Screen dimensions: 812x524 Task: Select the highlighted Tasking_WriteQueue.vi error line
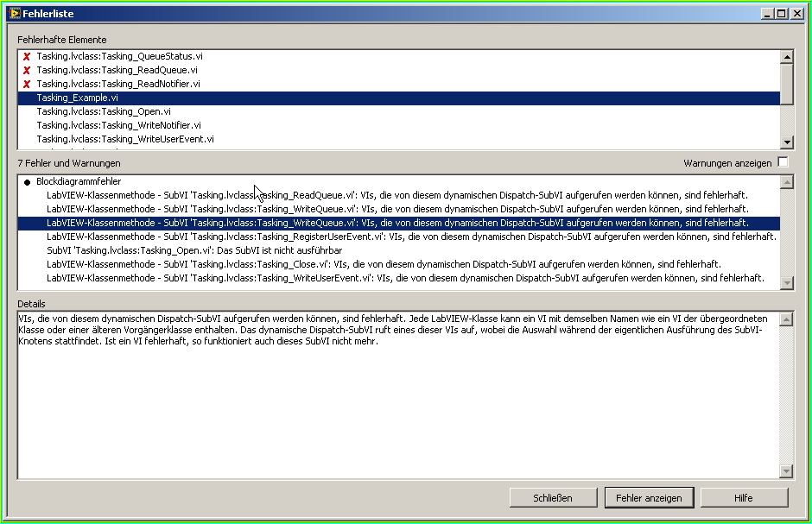tap(399, 223)
